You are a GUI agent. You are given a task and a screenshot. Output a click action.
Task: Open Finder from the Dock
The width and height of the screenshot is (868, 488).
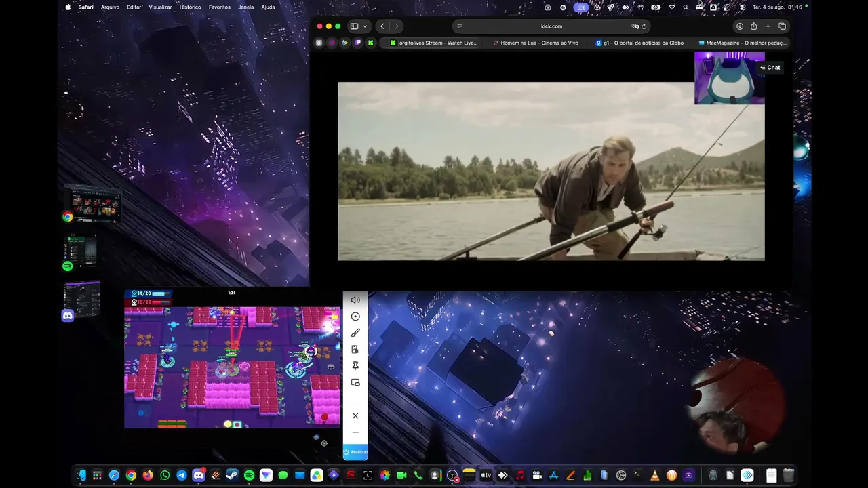coord(81,476)
